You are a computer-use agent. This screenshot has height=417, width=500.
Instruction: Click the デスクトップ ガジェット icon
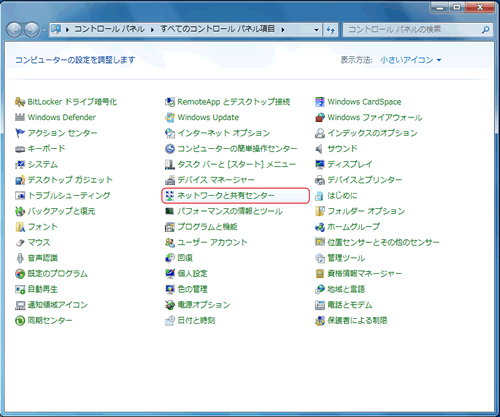coord(20,180)
